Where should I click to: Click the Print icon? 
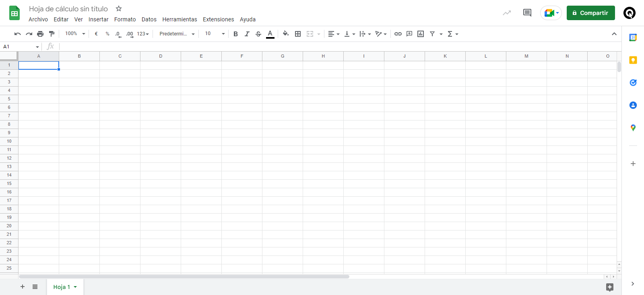tap(40, 34)
